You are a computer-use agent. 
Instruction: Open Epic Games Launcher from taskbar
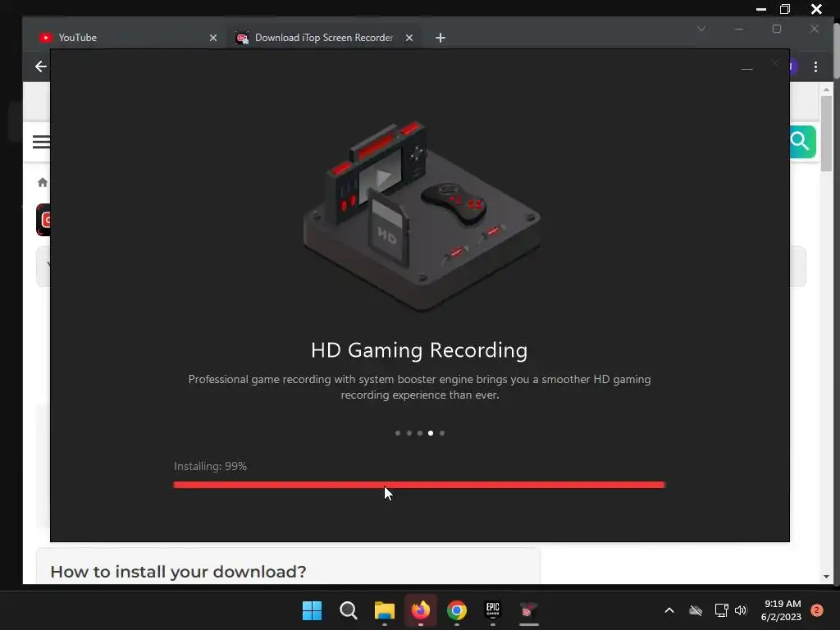click(492, 610)
